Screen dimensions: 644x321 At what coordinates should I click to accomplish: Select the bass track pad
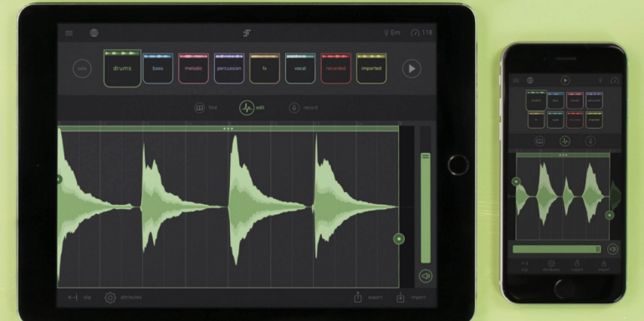pos(158,69)
